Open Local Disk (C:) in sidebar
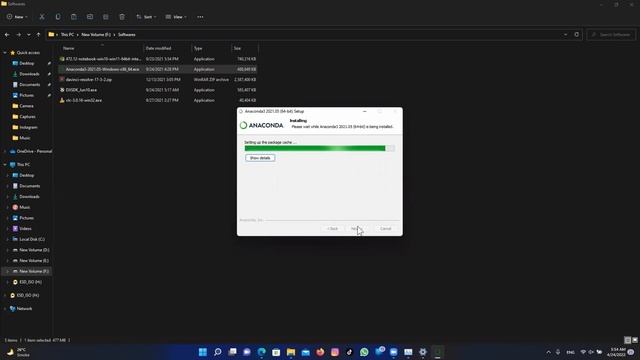Viewport: 640px width, 360px height. pos(32,239)
